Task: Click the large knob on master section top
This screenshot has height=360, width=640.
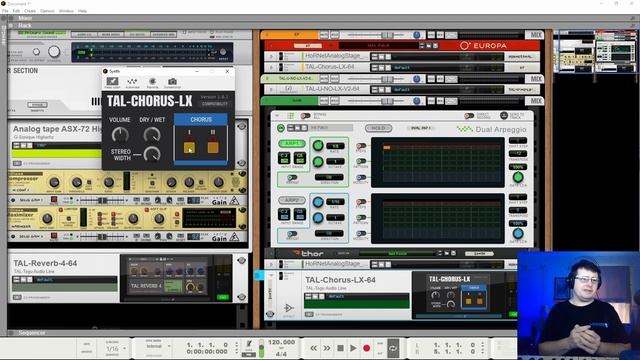Action: 54,51
